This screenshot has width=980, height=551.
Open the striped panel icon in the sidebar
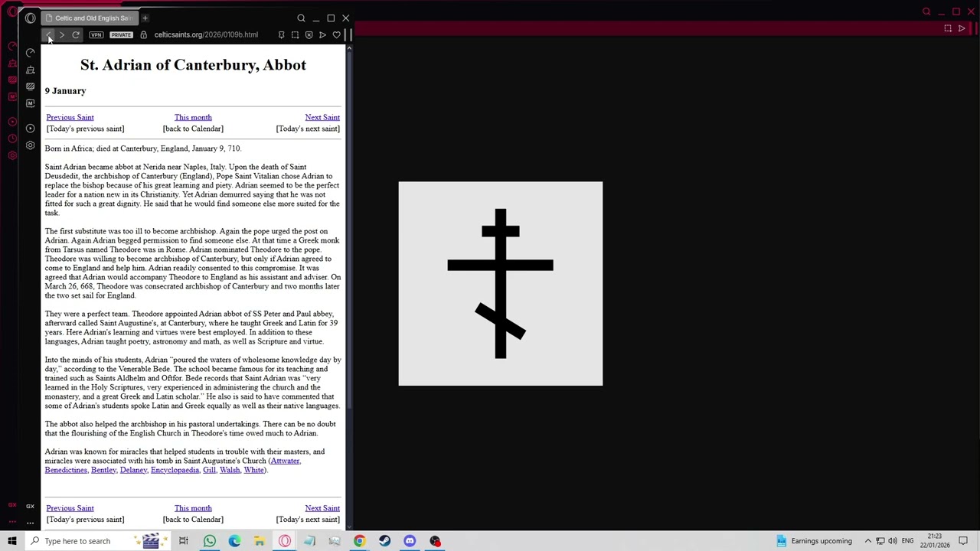31,86
